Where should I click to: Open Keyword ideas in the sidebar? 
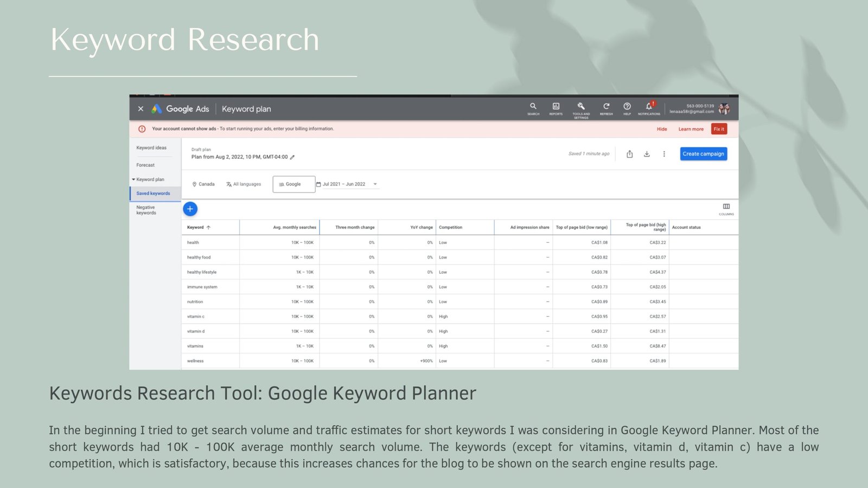click(x=151, y=147)
